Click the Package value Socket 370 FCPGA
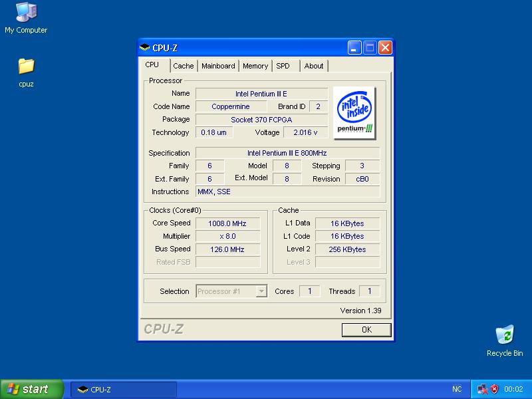This screenshot has height=399, width=532. point(261,120)
